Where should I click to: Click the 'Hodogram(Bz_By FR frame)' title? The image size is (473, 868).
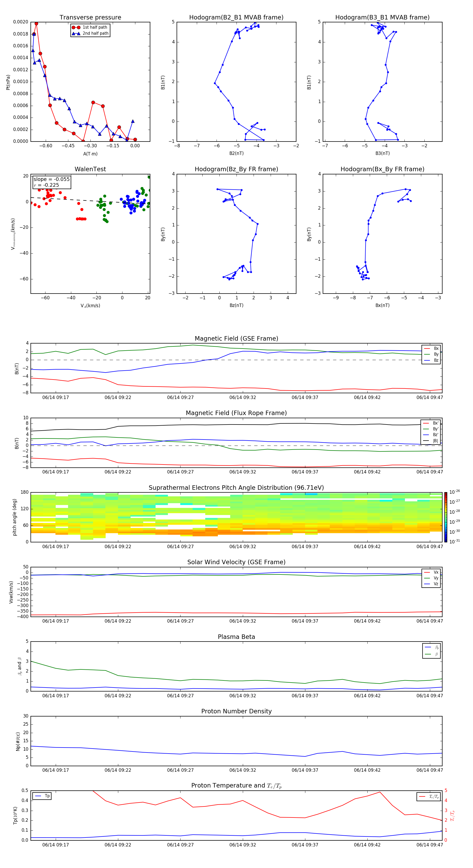pyautogui.click(x=236, y=169)
